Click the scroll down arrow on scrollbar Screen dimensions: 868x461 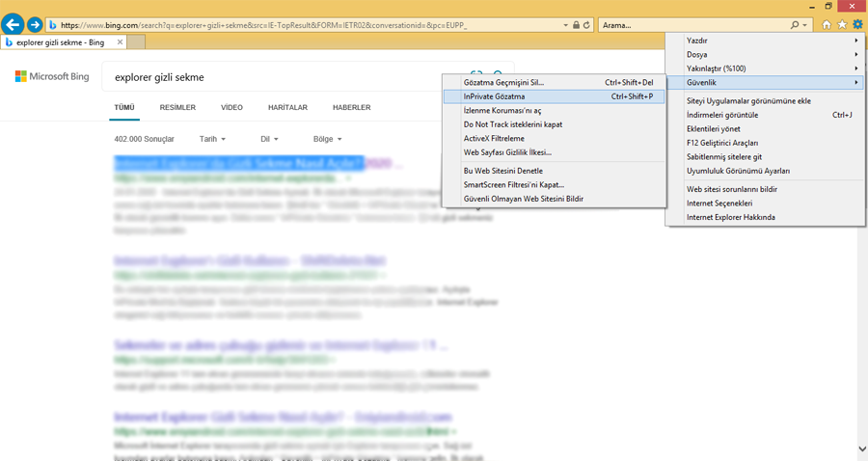tap(862, 448)
